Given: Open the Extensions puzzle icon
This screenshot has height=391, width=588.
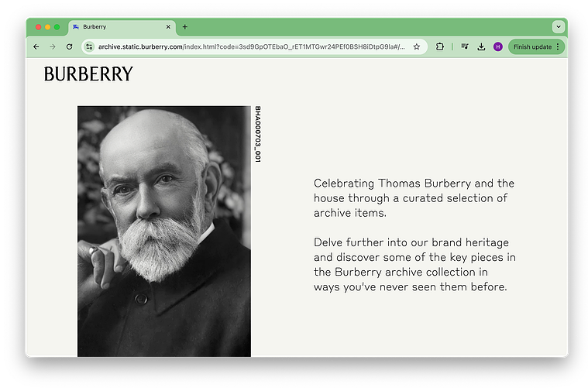Looking at the screenshot, I should coord(440,47).
